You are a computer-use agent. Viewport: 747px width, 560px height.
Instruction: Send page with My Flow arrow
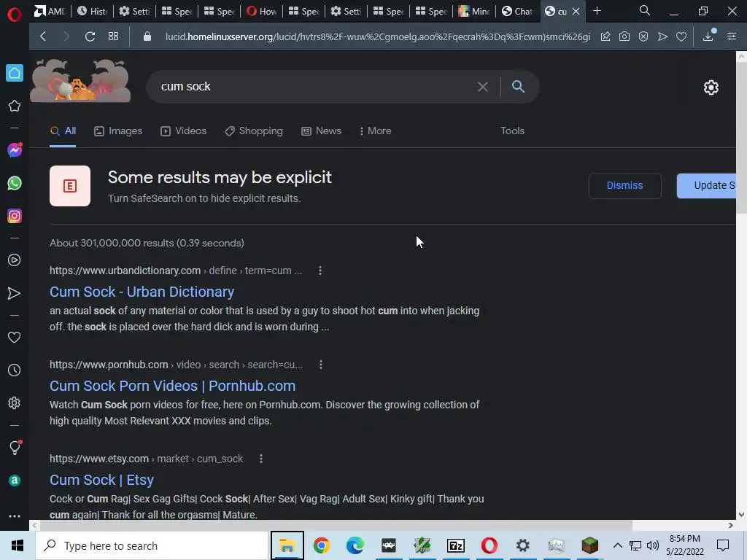tap(662, 36)
